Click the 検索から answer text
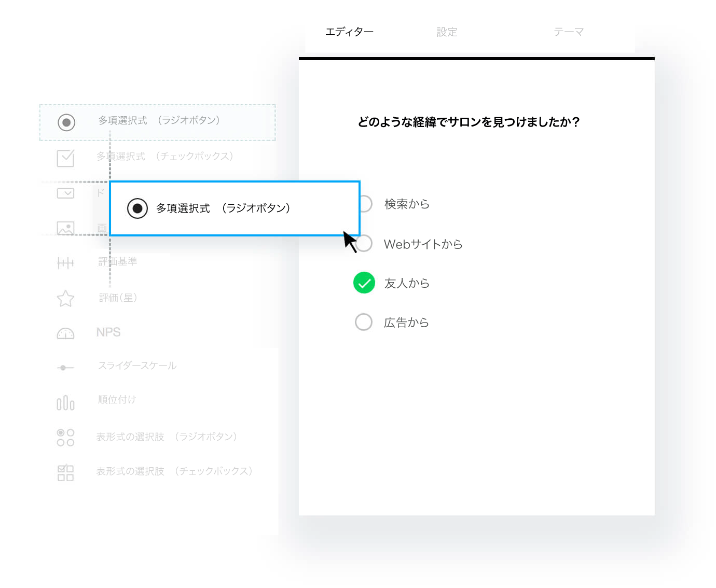Image resolution: width=716 pixels, height=588 pixels. pos(407,204)
